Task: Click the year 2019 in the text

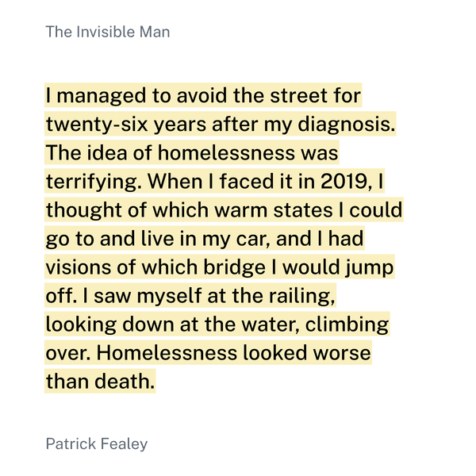Action: pos(344,181)
